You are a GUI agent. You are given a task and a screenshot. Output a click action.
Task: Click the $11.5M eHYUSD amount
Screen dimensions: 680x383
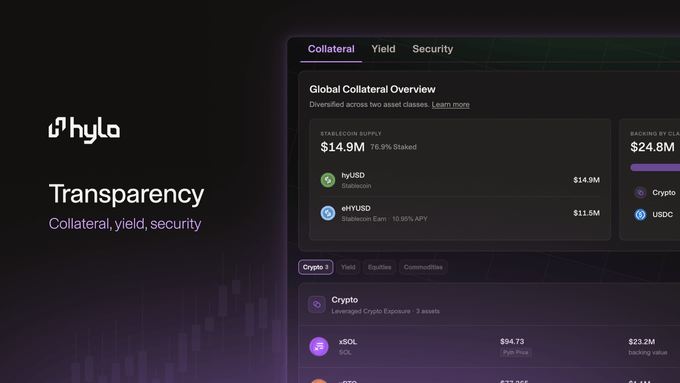[x=586, y=213]
